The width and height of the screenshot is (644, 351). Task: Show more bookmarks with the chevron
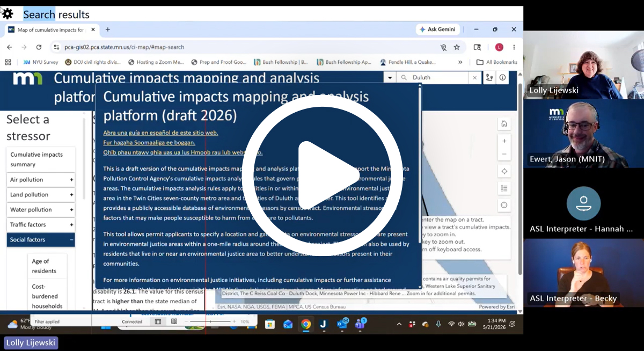(460, 62)
